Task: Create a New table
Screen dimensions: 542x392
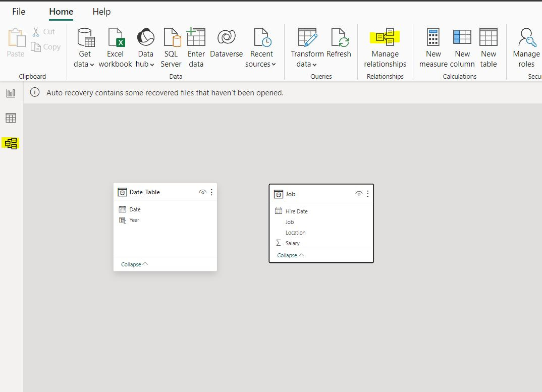Action: point(489,48)
